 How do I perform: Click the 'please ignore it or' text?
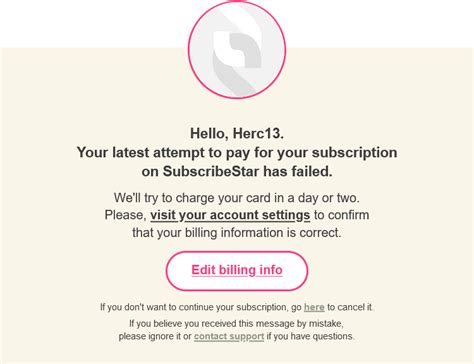[x=155, y=336]
